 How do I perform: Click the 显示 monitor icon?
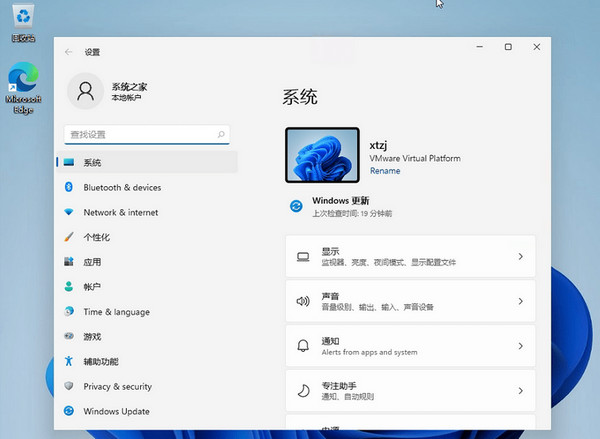(303, 257)
